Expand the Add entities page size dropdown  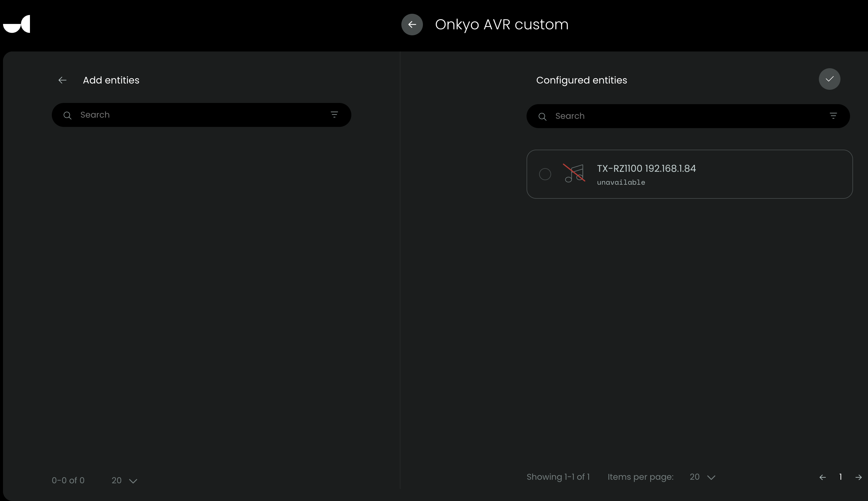coord(133,481)
